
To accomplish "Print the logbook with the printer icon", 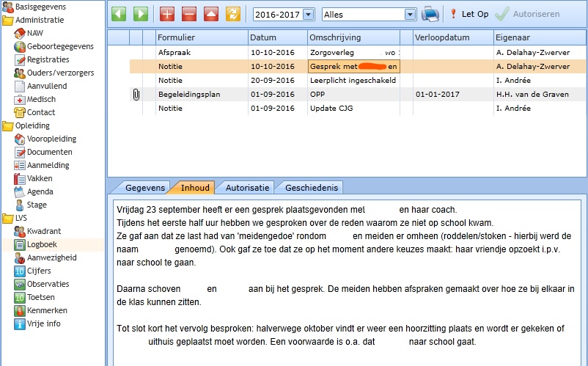I will pos(430,14).
